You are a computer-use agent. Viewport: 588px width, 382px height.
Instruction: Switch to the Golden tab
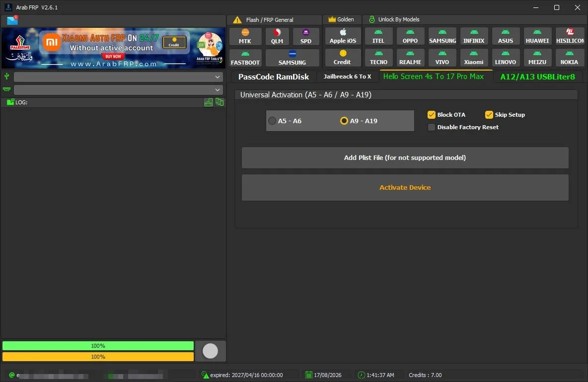pyautogui.click(x=341, y=19)
